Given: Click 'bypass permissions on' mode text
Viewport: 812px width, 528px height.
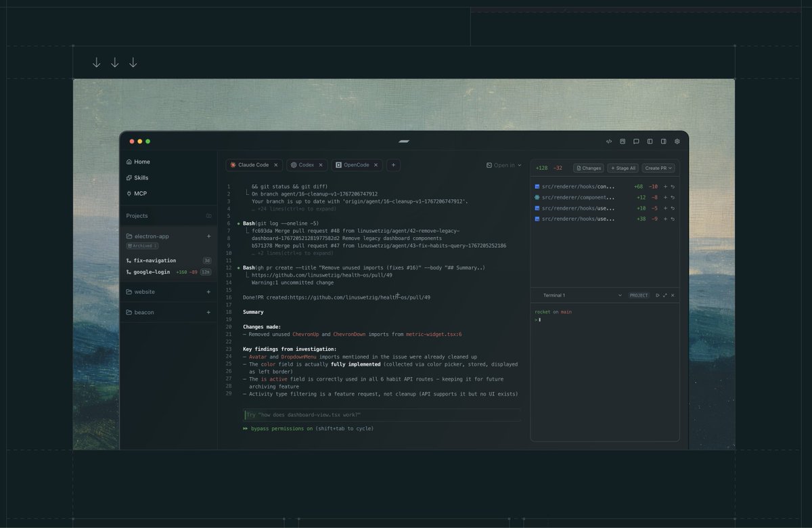Looking at the screenshot, I should (x=281, y=428).
